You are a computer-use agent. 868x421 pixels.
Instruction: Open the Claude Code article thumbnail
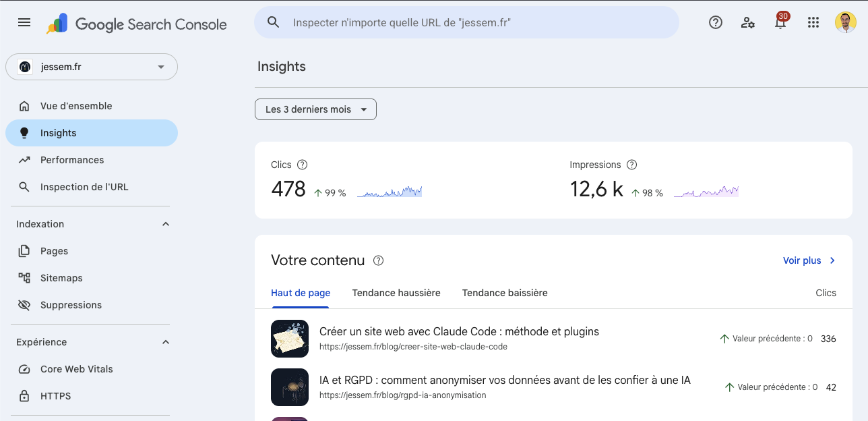pyautogui.click(x=290, y=339)
